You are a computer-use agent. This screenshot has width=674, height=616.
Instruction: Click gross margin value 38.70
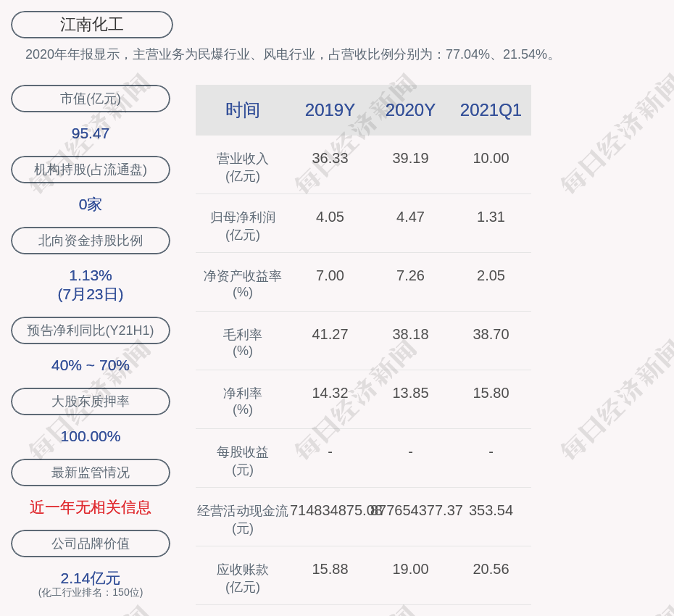tap(491, 334)
